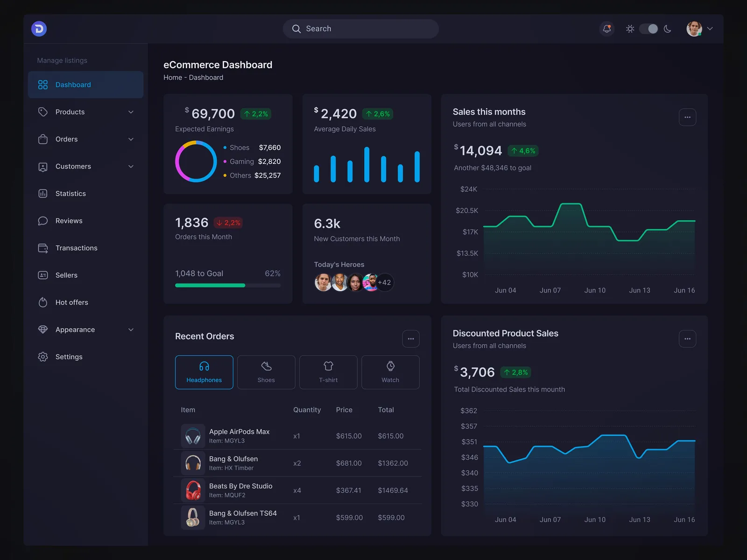
Task: Toggle the light/dark theme switch
Action: coord(648,29)
